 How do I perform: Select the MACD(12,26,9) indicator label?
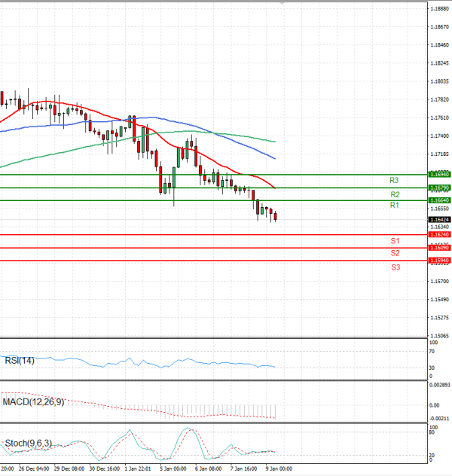[x=31, y=401]
